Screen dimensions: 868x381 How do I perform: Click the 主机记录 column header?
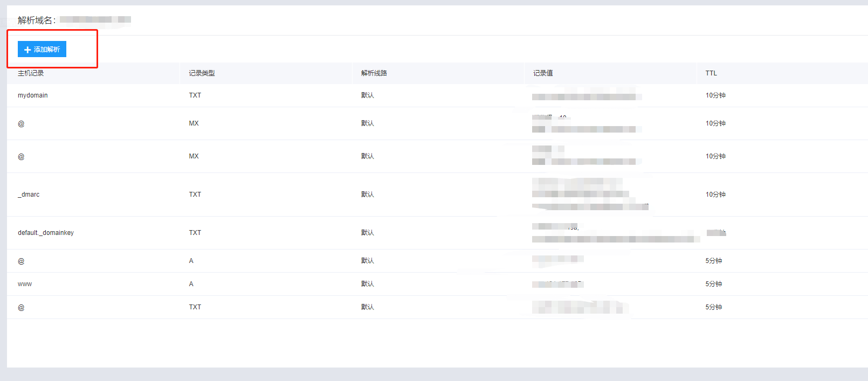(x=31, y=73)
